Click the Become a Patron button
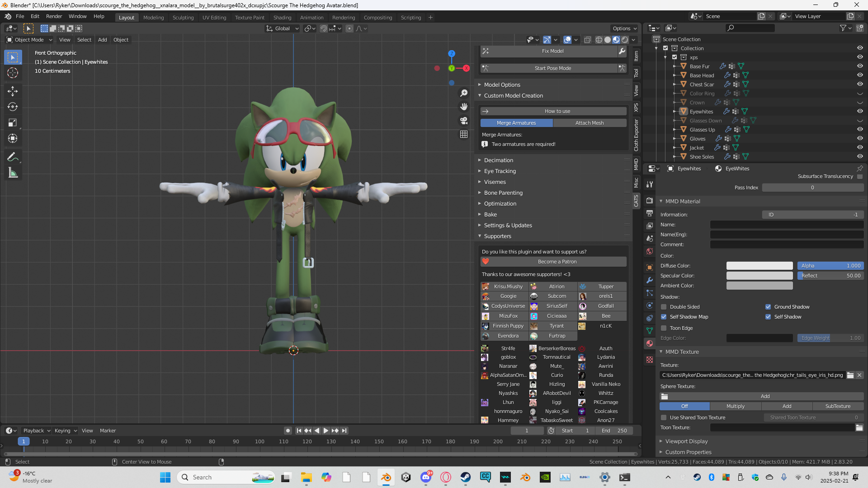Viewport: 868px width, 488px height. pyautogui.click(x=557, y=261)
